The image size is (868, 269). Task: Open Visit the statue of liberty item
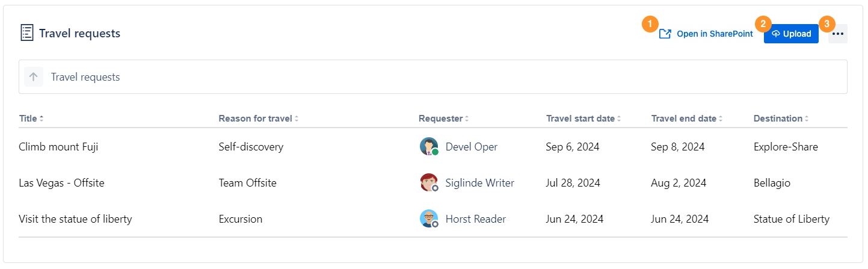point(75,219)
